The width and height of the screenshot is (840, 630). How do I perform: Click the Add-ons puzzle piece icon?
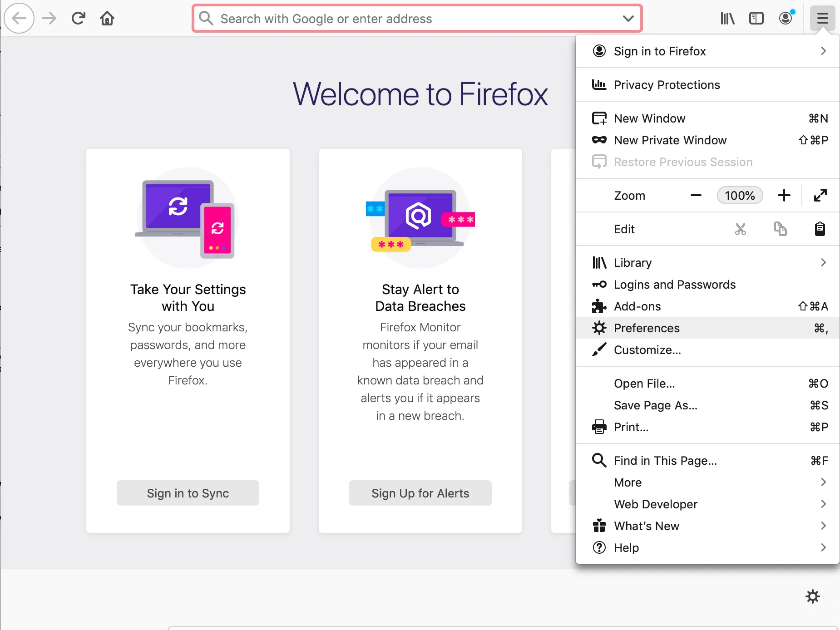tap(599, 306)
